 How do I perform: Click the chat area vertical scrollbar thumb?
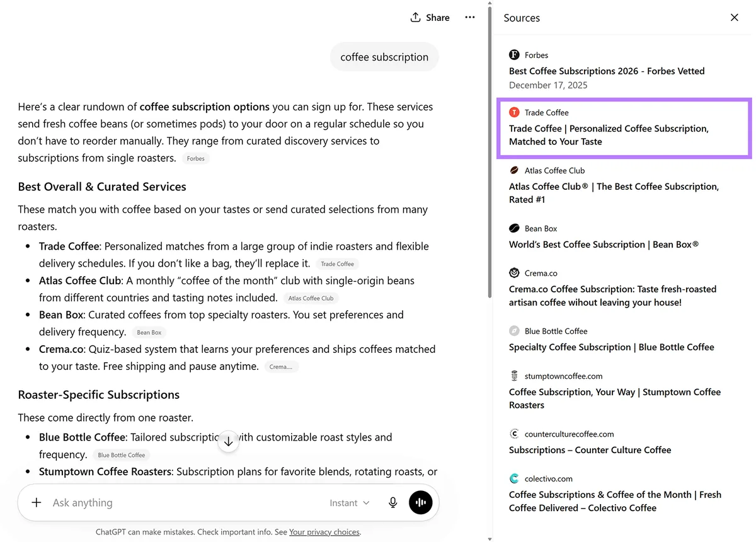490,151
